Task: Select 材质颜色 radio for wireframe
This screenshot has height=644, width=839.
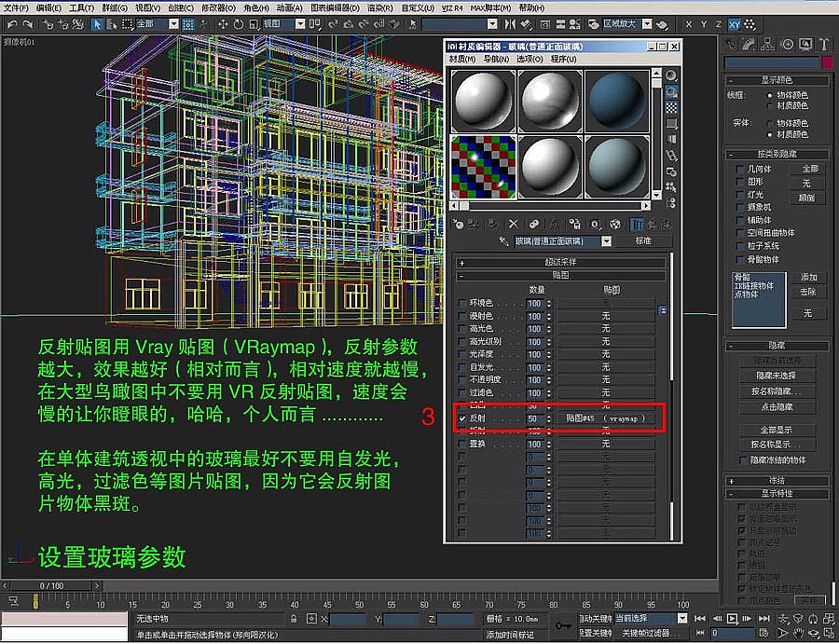Action: click(770, 105)
